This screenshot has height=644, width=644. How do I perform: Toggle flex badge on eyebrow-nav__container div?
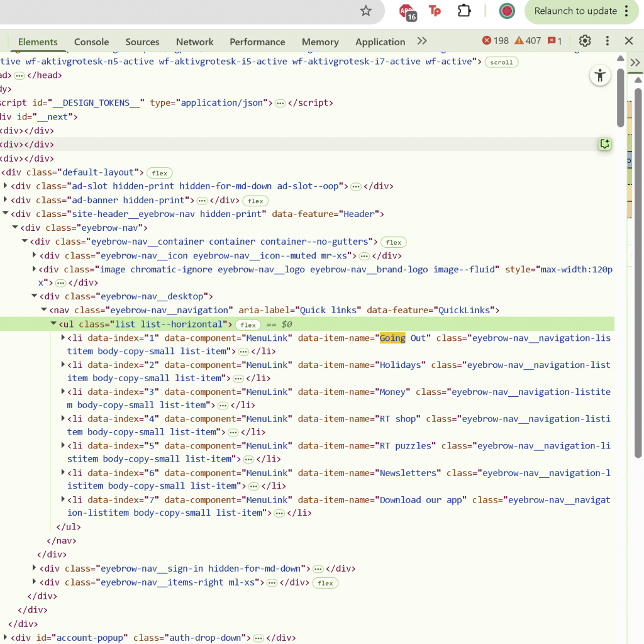click(x=394, y=242)
